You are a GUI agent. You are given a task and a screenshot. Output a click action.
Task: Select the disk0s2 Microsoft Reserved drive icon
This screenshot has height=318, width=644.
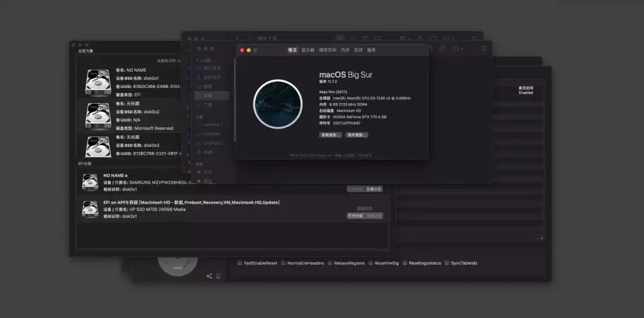pyautogui.click(x=98, y=115)
